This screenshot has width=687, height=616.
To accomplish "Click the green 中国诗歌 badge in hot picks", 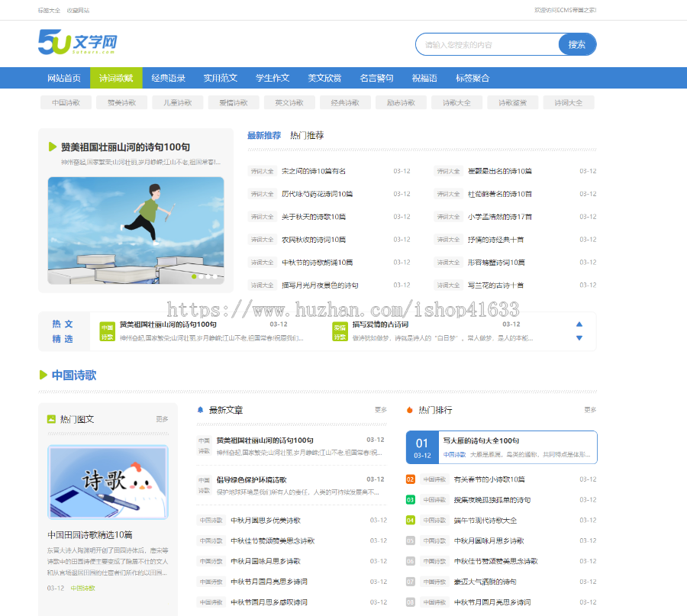I will (108, 332).
